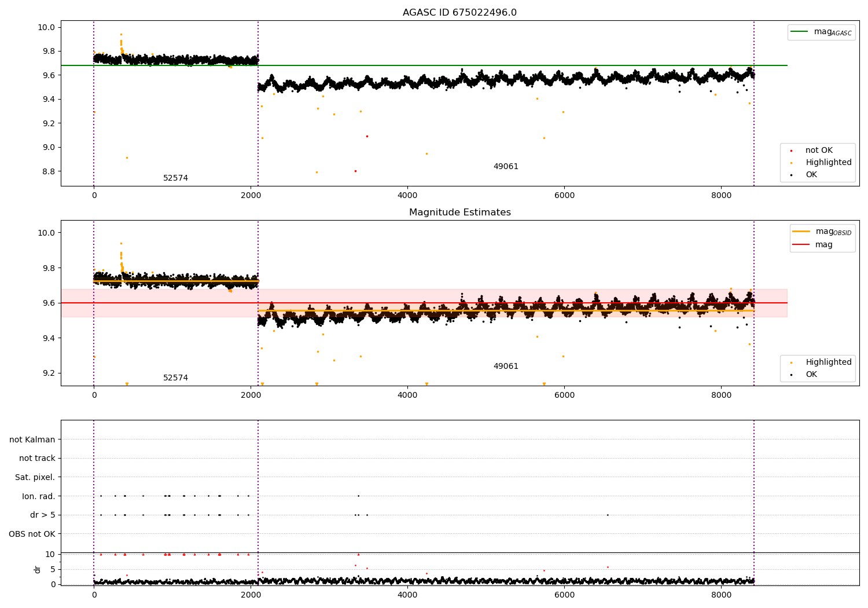Click the 'Sat. pixel.' axis label
868x608 pixels.
tap(35, 478)
